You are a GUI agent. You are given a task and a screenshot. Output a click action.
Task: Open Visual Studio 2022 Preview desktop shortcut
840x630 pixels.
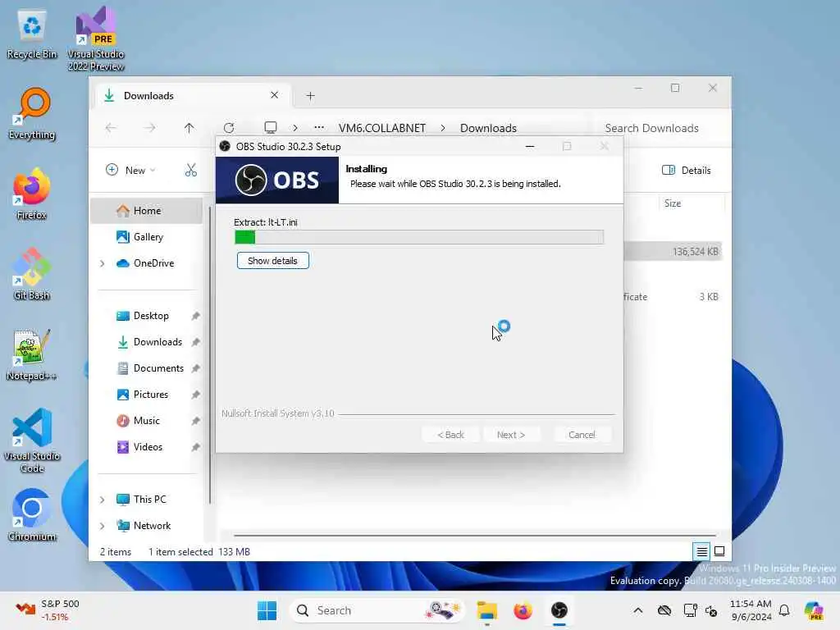point(96,39)
